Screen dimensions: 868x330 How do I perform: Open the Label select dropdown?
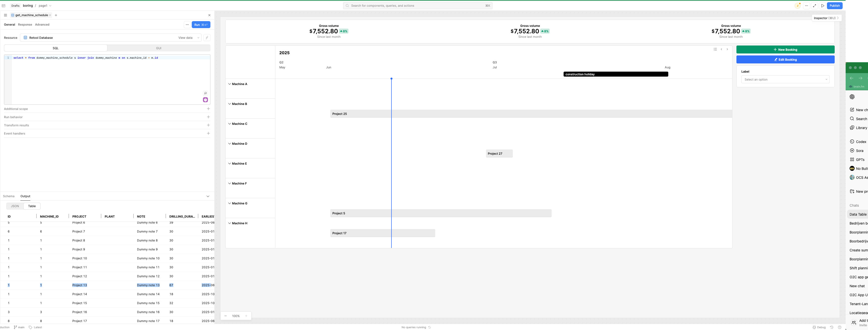pyautogui.click(x=785, y=80)
